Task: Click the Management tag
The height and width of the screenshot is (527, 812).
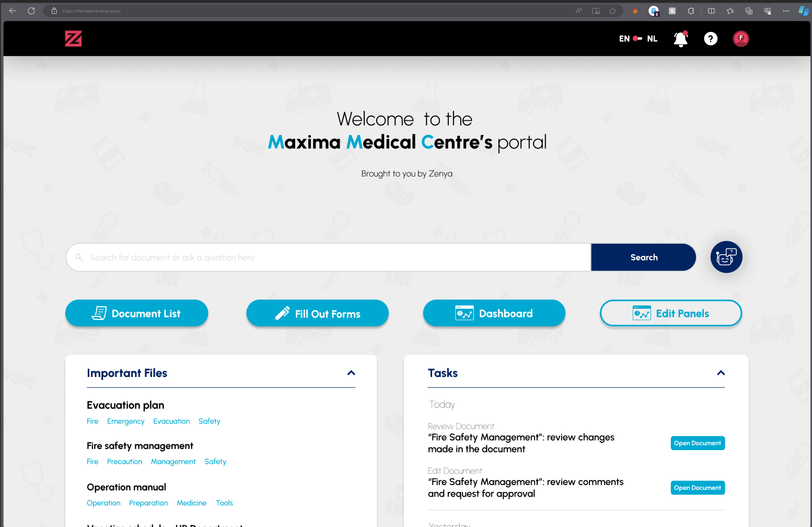Action: click(x=173, y=462)
